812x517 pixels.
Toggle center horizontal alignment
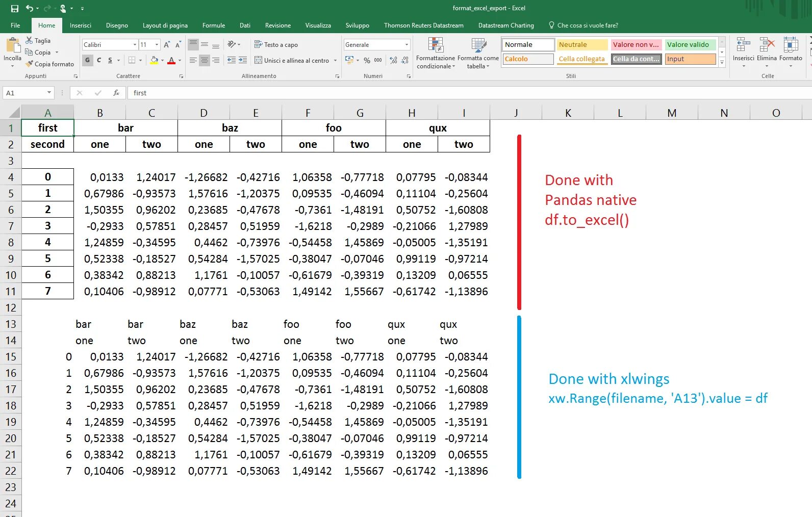pos(204,60)
